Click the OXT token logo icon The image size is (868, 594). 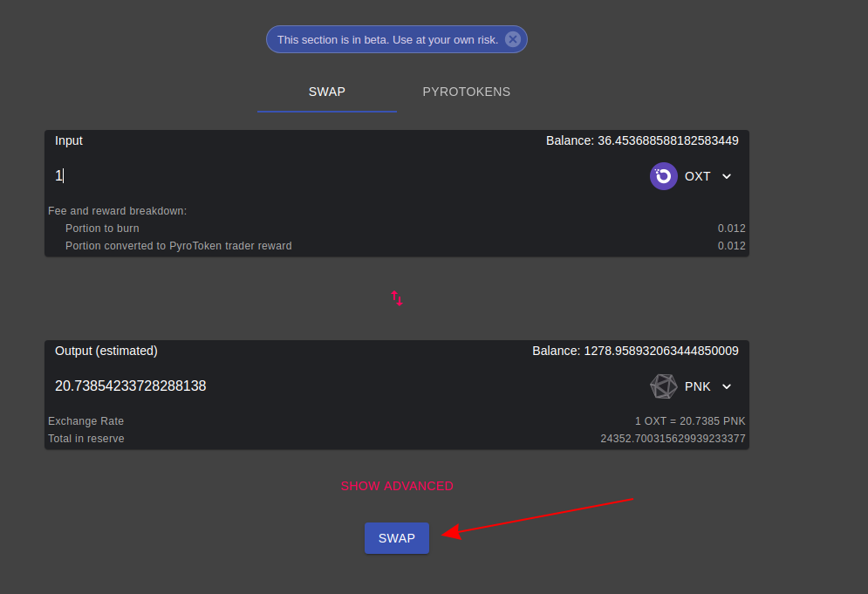663,176
